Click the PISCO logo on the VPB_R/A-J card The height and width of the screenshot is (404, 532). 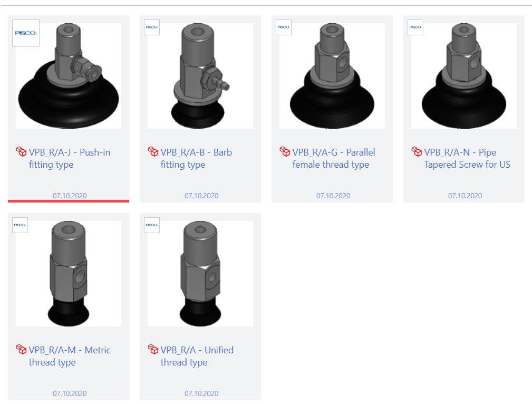tap(26, 33)
